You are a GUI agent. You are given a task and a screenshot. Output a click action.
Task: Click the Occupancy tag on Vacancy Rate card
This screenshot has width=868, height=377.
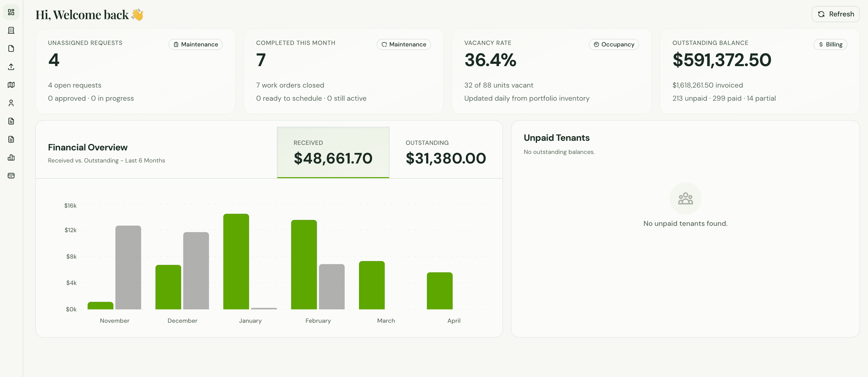pyautogui.click(x=614, y=44)
